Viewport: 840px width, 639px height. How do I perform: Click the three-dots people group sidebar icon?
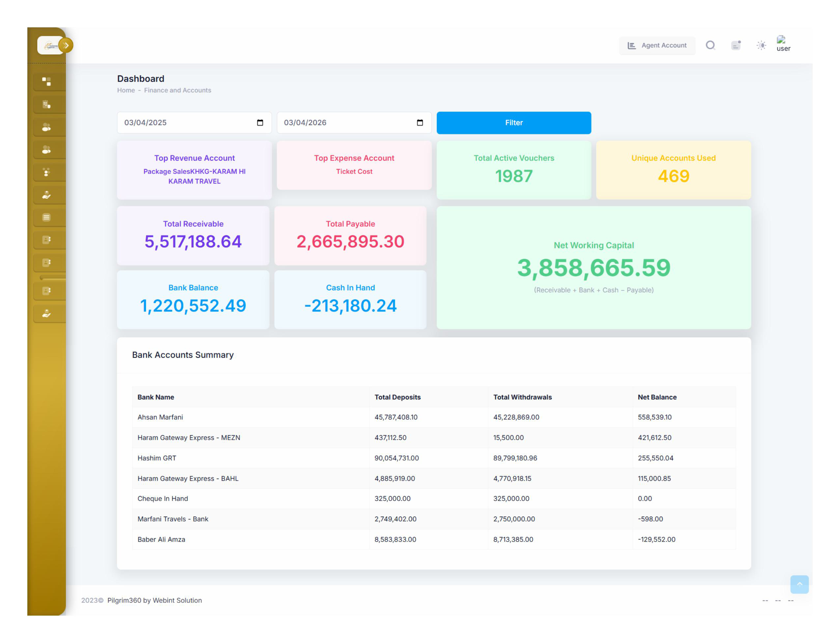pos(46,172)
